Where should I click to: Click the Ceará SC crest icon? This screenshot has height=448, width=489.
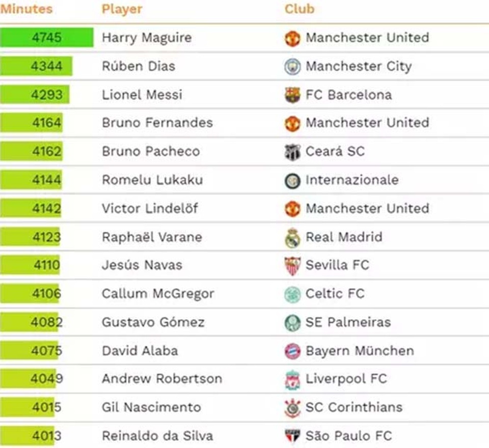292,152
